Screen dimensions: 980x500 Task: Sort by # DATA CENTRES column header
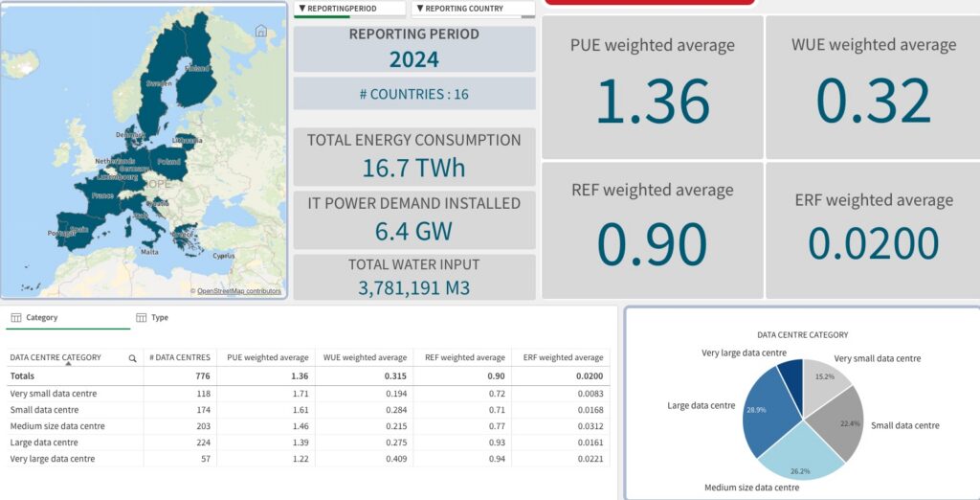click(179, 358)
